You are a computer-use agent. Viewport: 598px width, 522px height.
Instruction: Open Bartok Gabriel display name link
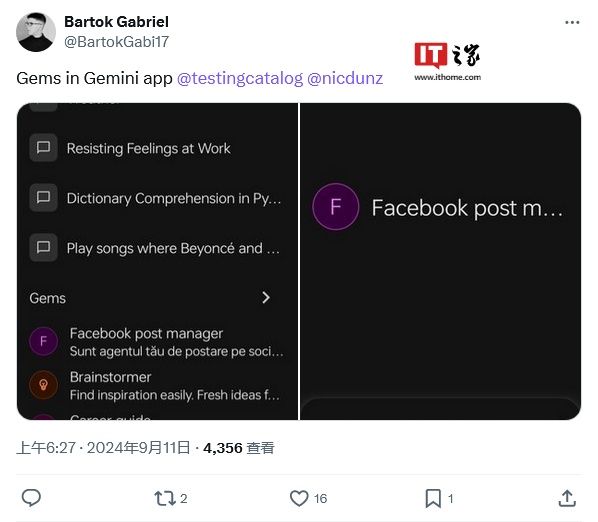[x=116, y=22]
